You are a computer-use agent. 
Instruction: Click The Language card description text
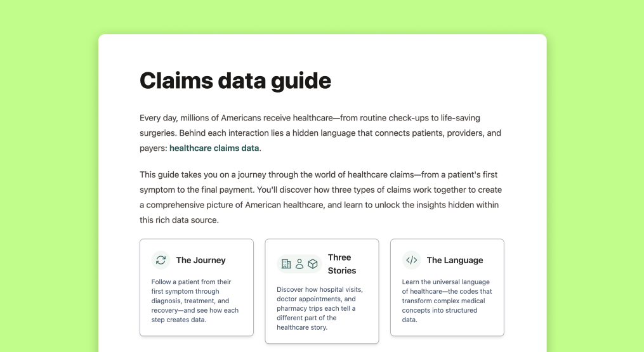point(447,301)
